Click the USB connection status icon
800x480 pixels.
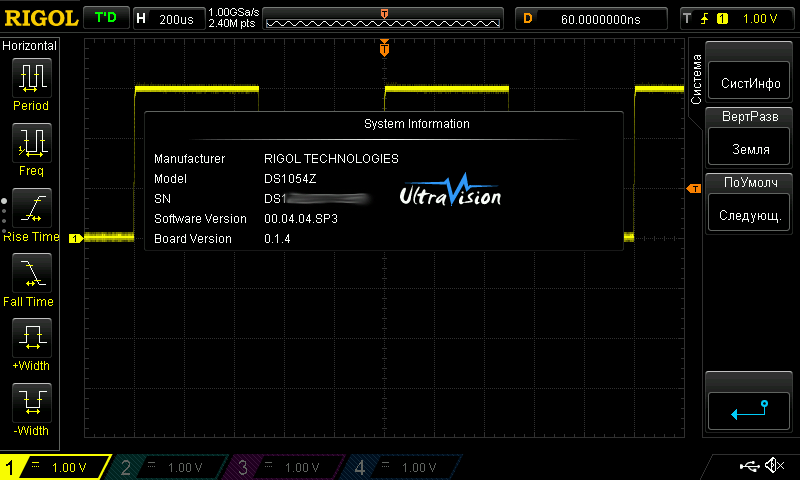pos(749,466)
